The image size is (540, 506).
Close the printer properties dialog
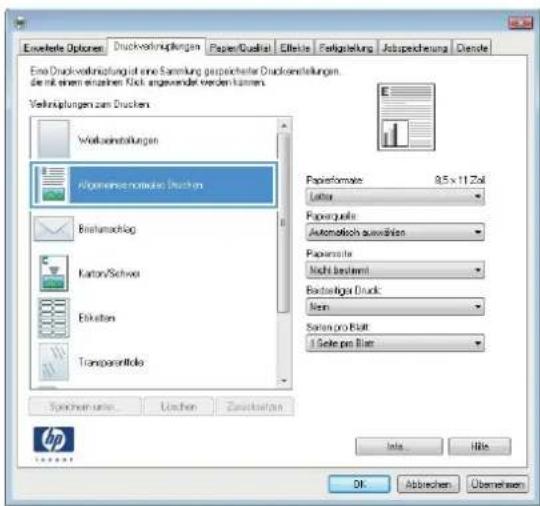point(520,23)
